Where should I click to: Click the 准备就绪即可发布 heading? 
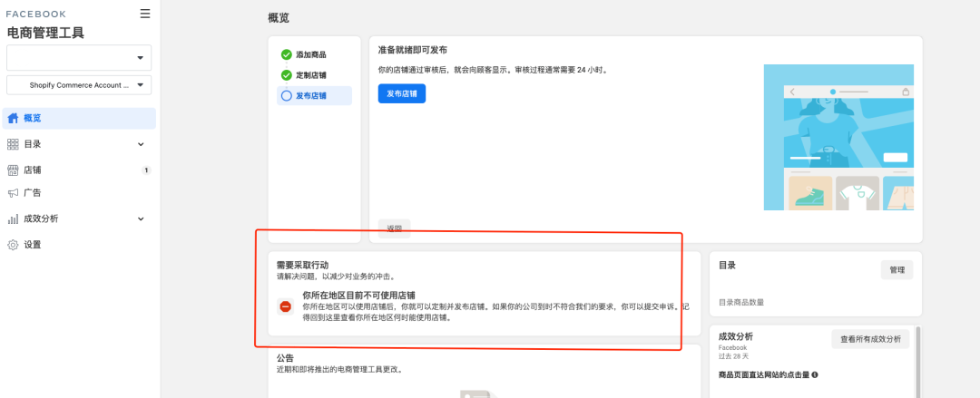413,49
